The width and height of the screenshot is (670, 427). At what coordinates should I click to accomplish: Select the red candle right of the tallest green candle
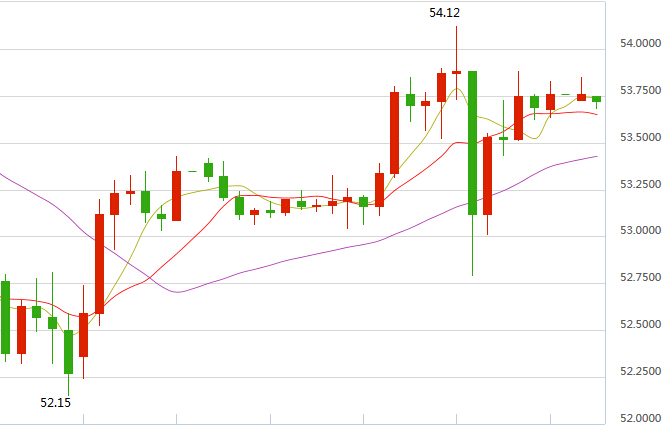tap(487, 175)
